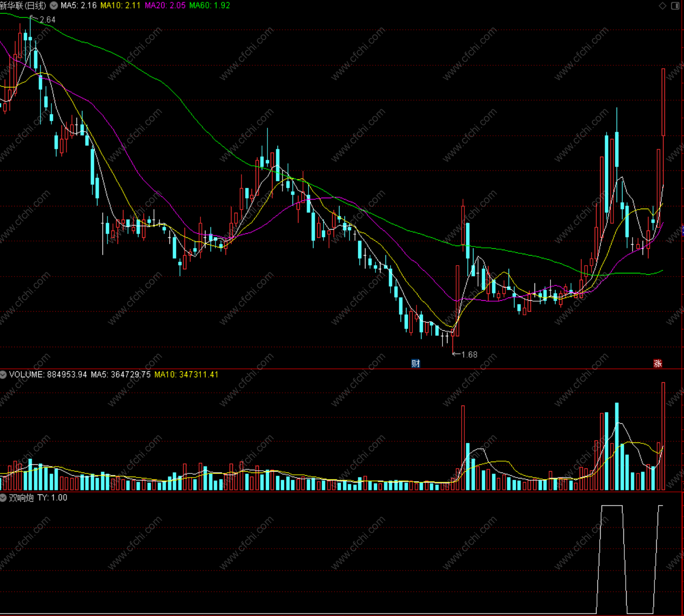Open the dropdown beside the 新华联(日线) title

coord(54,5)
